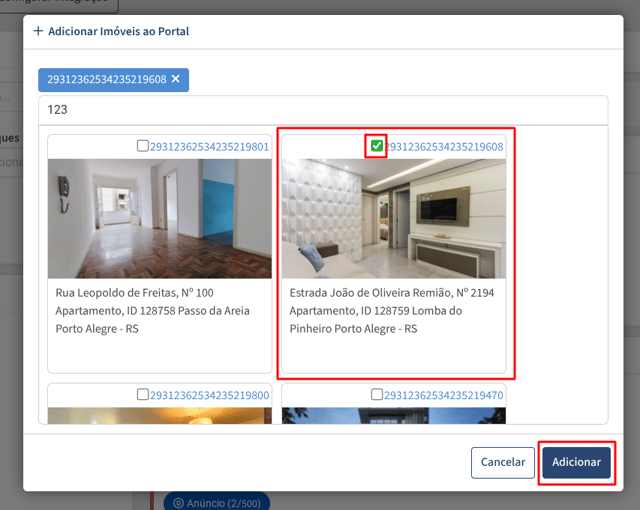Click the Lomba do Pinheiro address text
This screenshot has height=510, width=640.
(392, 310)
